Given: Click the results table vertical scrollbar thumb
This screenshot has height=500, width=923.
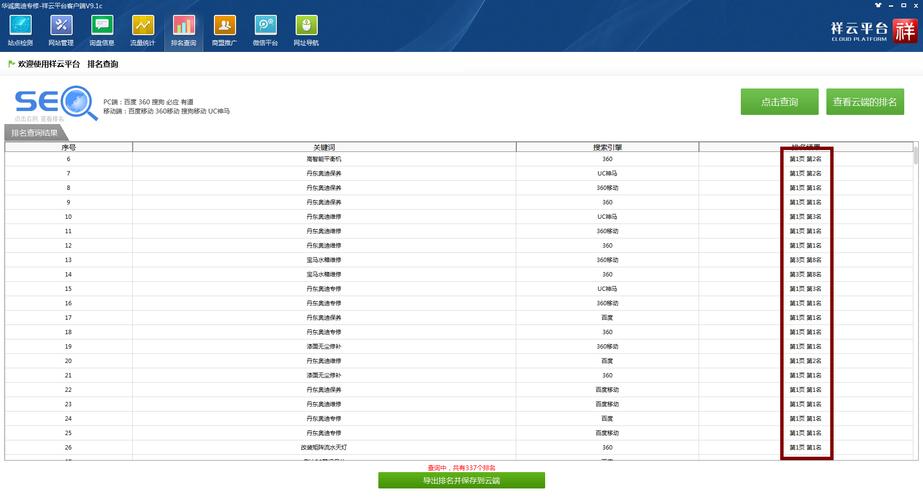Looking at the screenshot, I should click(x=915, y=154).
